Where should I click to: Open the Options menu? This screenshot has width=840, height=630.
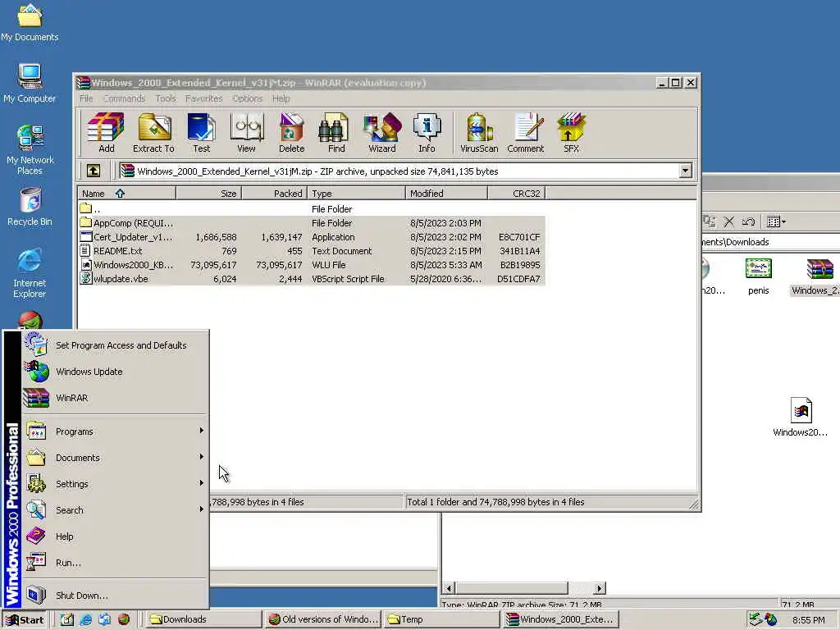coord(247,98)
